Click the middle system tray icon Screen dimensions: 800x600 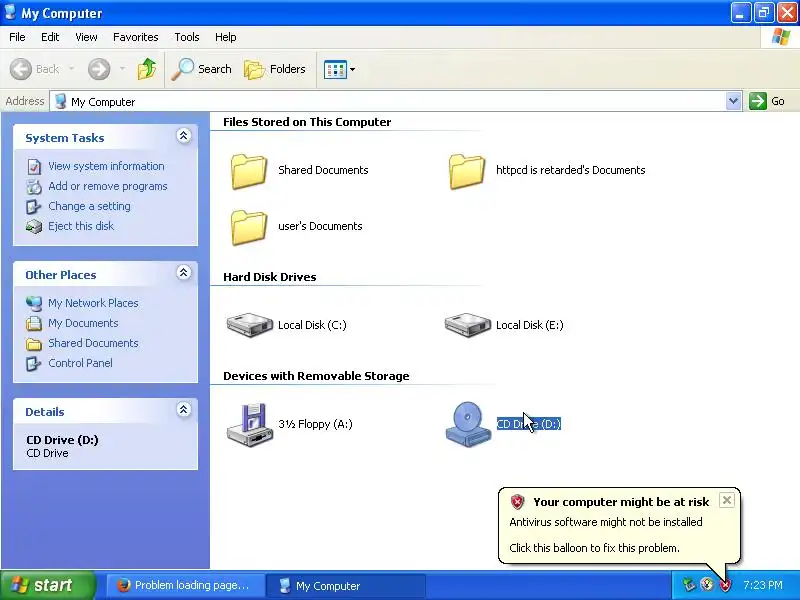coord(707,585)
